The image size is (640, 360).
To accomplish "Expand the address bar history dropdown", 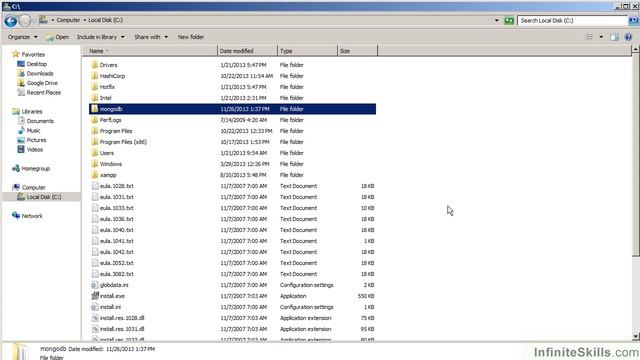I will pyautogui.click(x=496, y=20).
